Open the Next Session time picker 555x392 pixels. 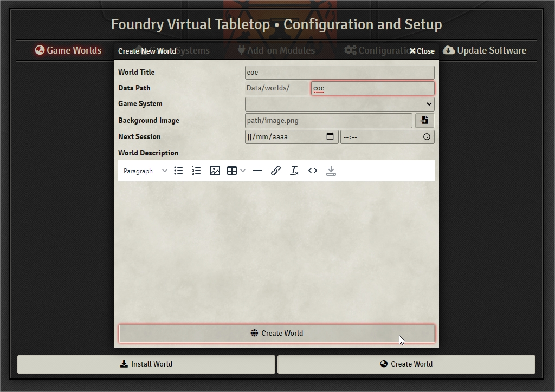coord(427,137)
